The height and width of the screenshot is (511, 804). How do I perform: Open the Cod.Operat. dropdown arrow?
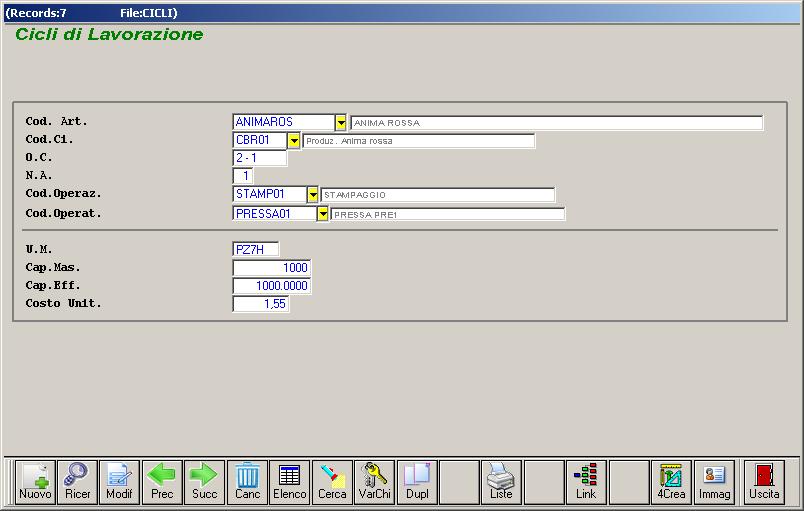pyautogui.click(x=323, y=214)
